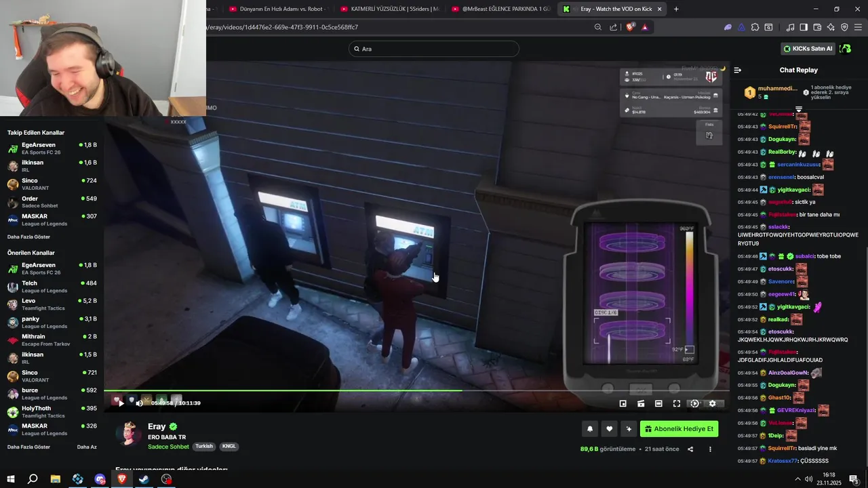Open HolyThoth channel in recommended list
868x488 pixels.
click(52, 411)
